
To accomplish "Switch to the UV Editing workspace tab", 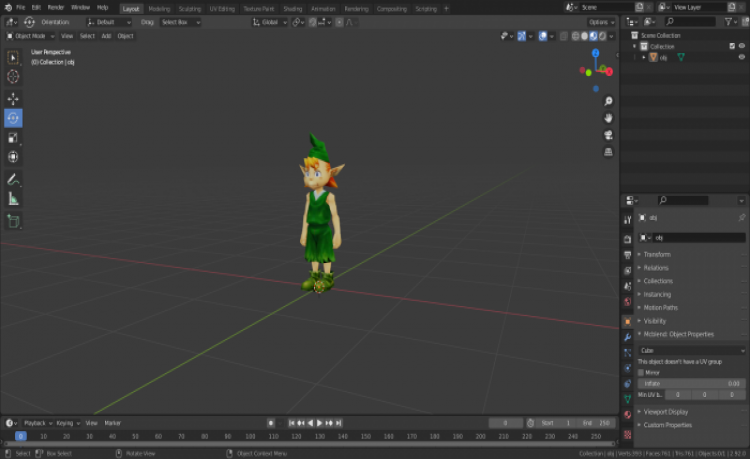I will 222,9.
